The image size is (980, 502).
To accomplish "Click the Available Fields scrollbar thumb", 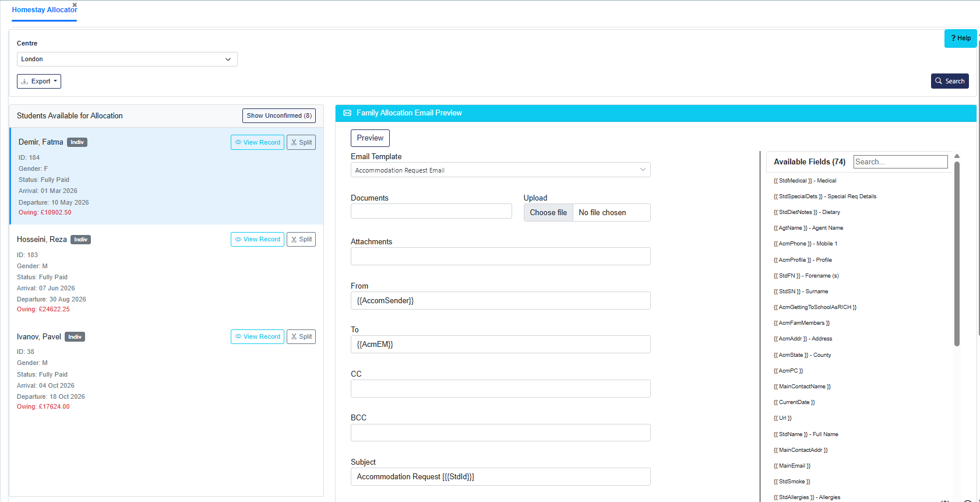I will [957, 254].
